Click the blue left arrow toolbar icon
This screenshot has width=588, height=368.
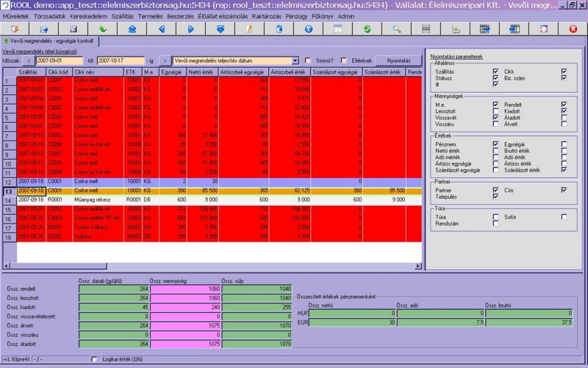pyautogui.click(x=161, y=29)
